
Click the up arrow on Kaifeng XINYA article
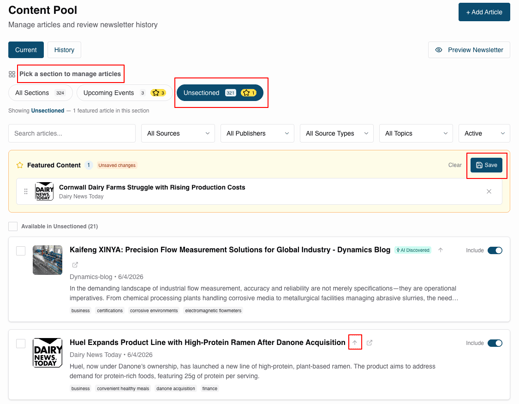440,250
